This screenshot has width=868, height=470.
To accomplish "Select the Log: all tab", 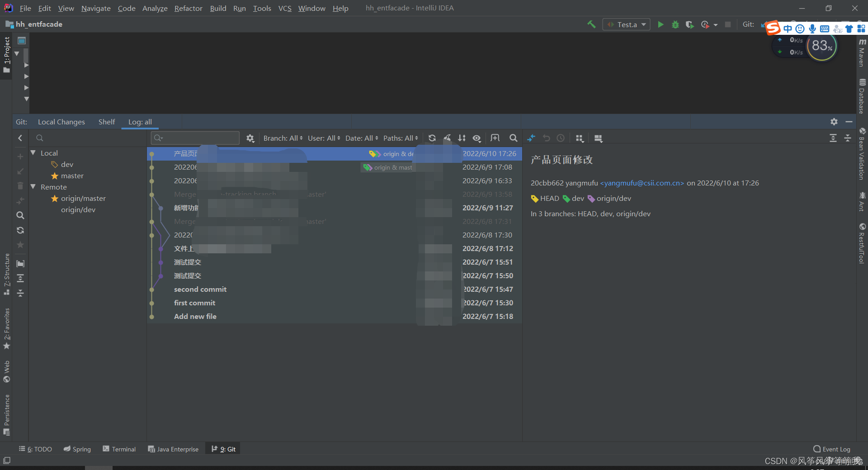I will (x=140, y=122).
